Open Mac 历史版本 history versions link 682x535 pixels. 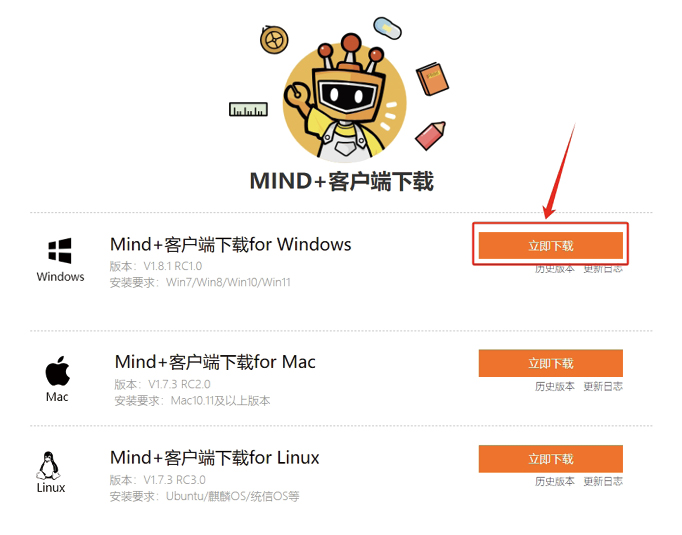[555, 386]
